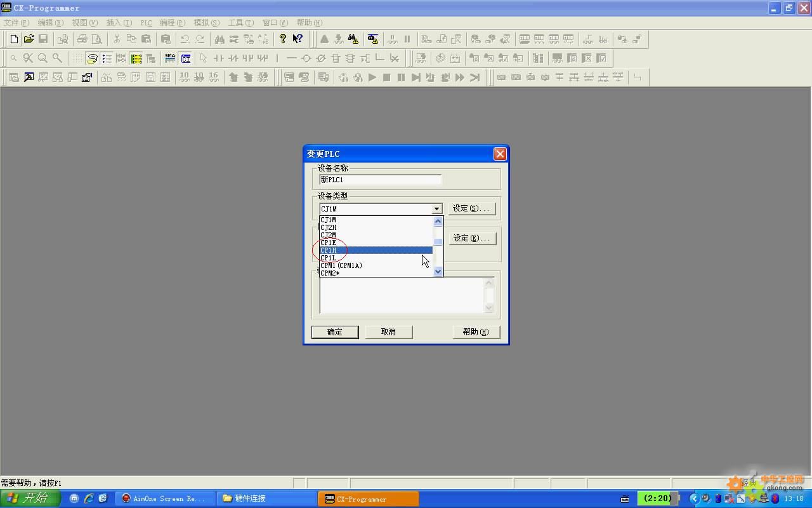Image resolution: width=812 pixels, height=508 pixels.
Task: Open the 插入(I) menu
Action: (119, 23)
